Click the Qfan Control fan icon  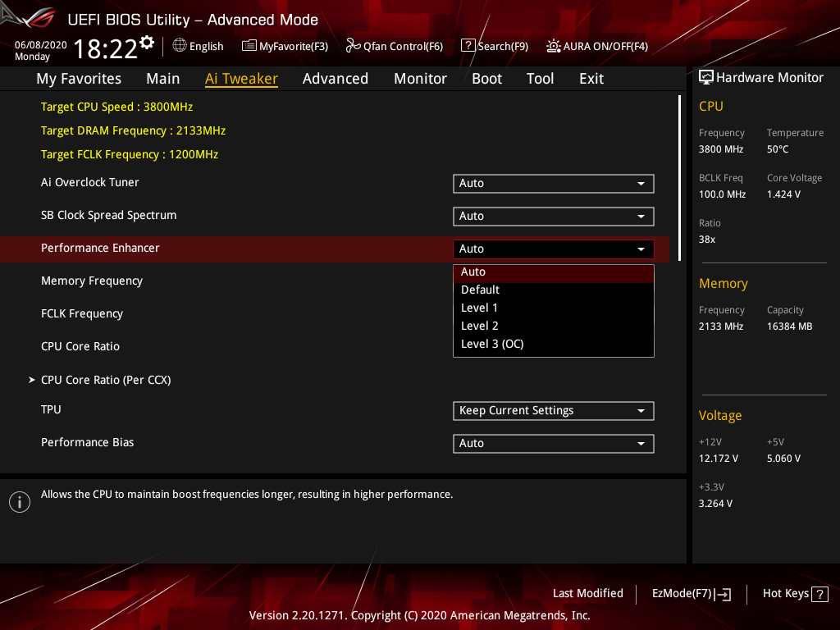pyautogui.click(x=353, y=46)
